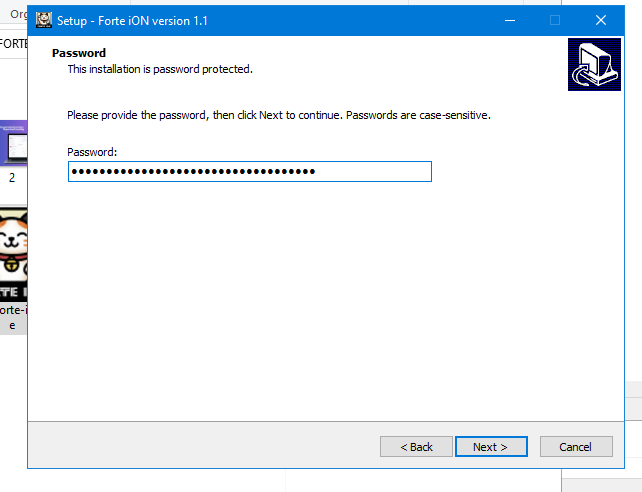Click the masked password dots

192,172
